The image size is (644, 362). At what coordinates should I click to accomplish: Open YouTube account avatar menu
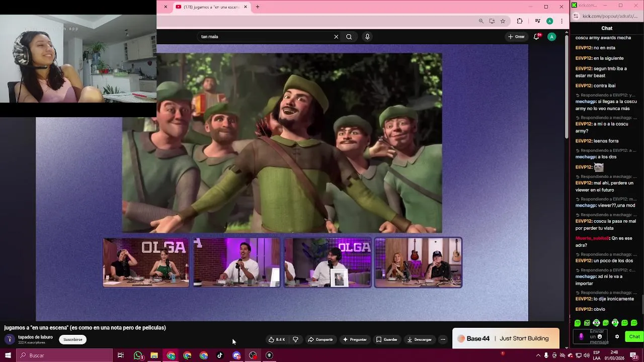[552, 37]
